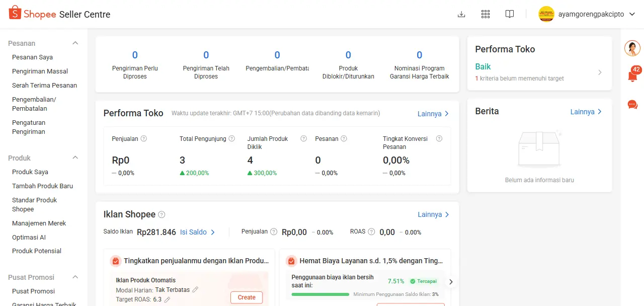Click help icon beside Penjualan metric
The image size is (644, 306).
[x=144, y=138]
